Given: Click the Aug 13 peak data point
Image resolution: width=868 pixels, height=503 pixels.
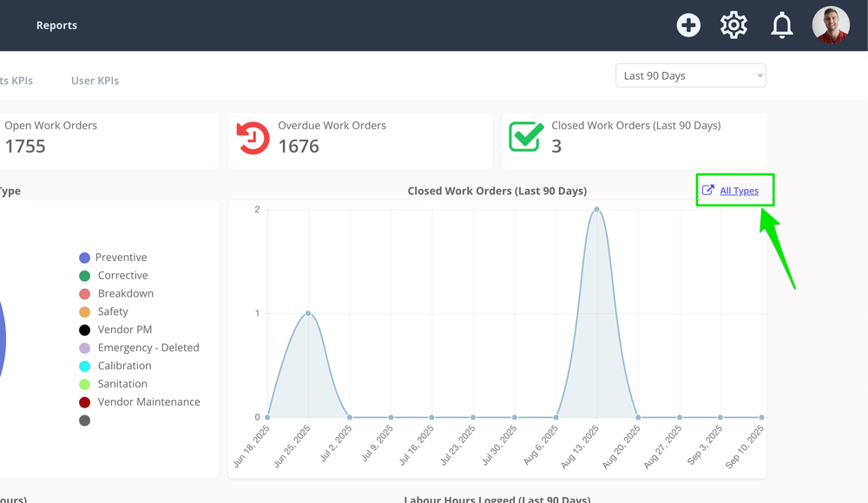Looking at the screenshot, I should click(x=597, y=209).
